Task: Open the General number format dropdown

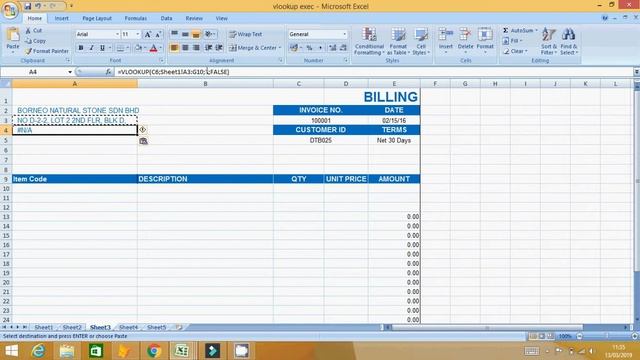Action: pos(344,34)
